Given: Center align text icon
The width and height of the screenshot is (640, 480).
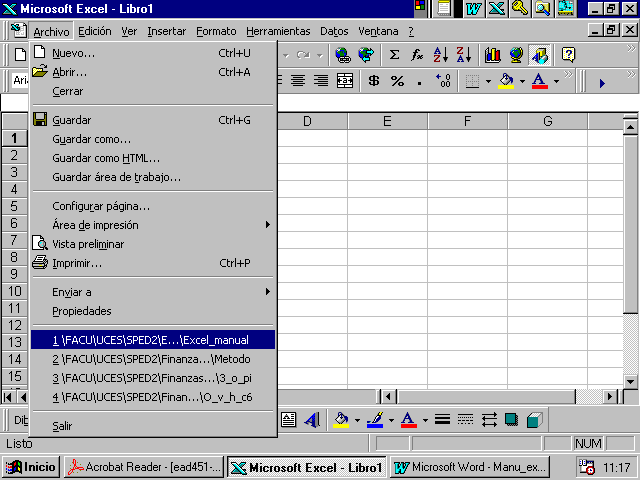Looking at the screenshot, I should (x=298, y=81).
